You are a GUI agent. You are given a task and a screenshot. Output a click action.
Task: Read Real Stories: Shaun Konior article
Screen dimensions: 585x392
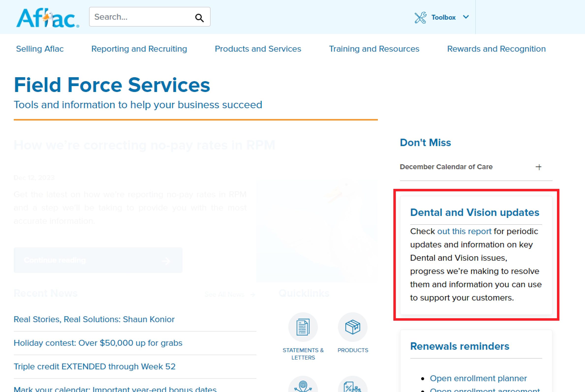[94, 319]
